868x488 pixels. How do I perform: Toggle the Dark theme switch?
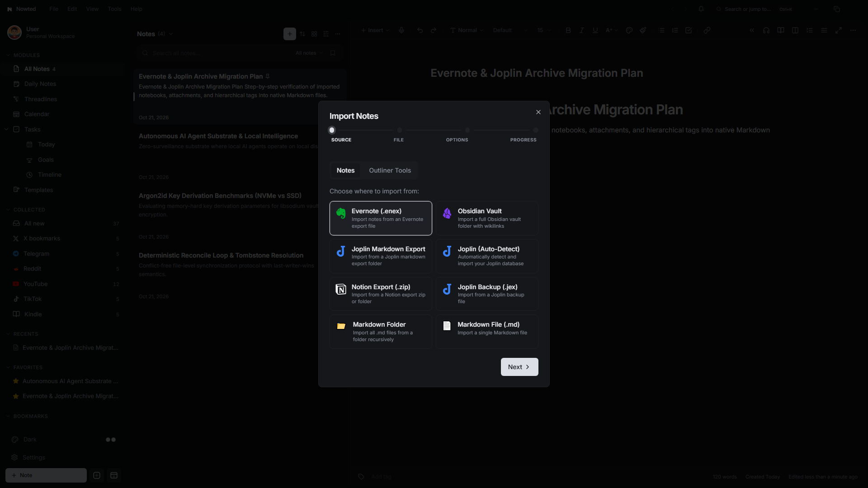tap(111, 440)
